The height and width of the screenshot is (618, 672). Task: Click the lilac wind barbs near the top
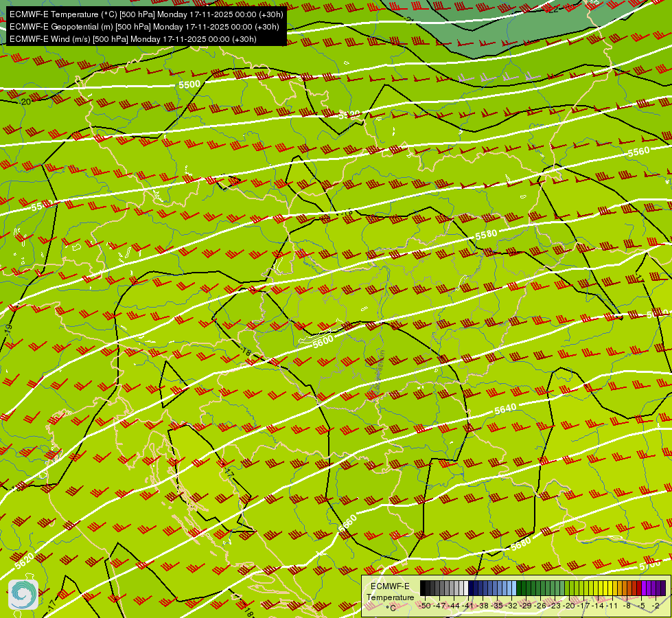click(x=499, y=77)
